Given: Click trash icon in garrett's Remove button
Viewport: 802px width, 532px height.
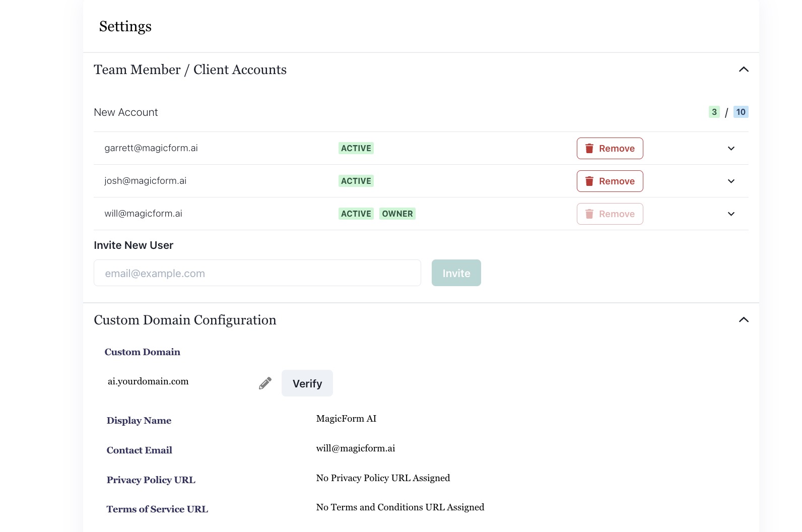Looking at the screenshot, I should pyautogui.click(x=589, y=148).
